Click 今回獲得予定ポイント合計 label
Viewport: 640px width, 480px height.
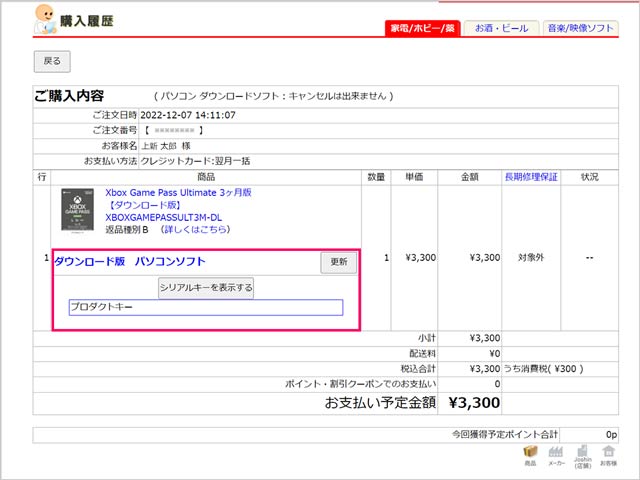click(x=504, y=435)
